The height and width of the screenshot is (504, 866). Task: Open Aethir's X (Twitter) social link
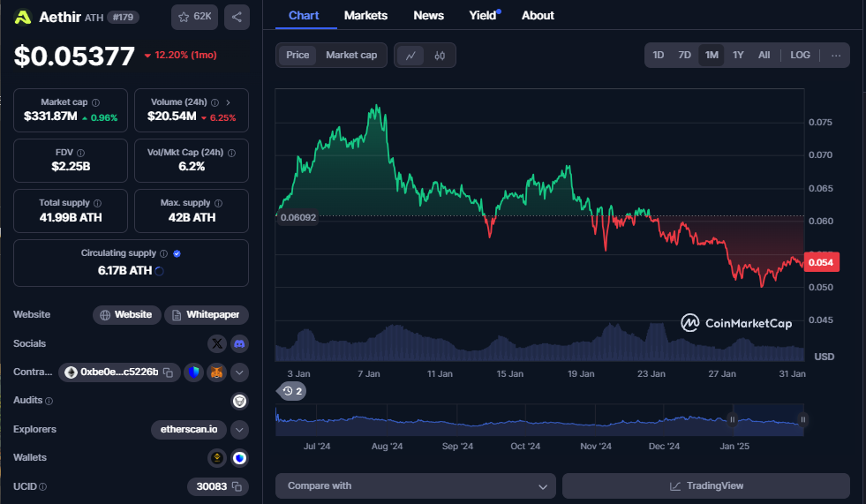tap(217, 343)
